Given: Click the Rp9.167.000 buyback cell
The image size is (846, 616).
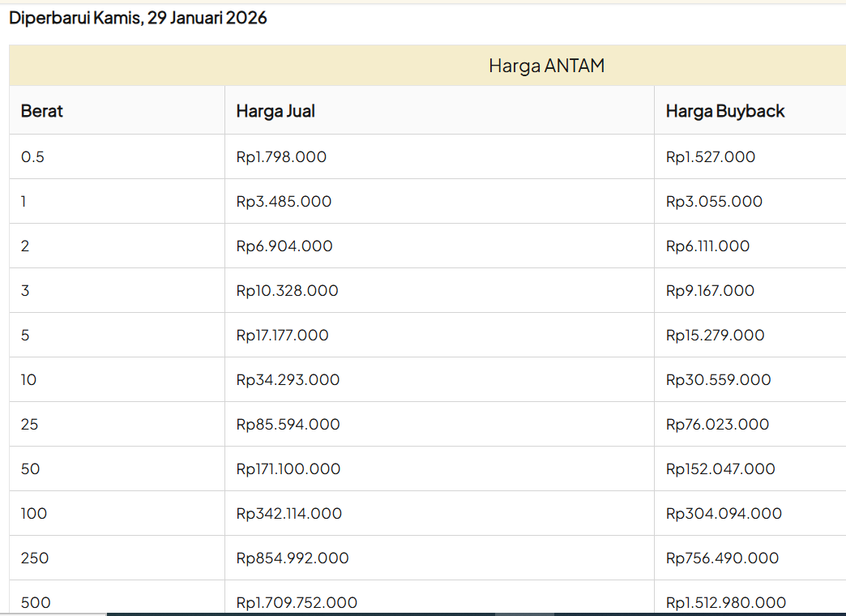Looking at the screenshot, I should [x=710, y=291].
